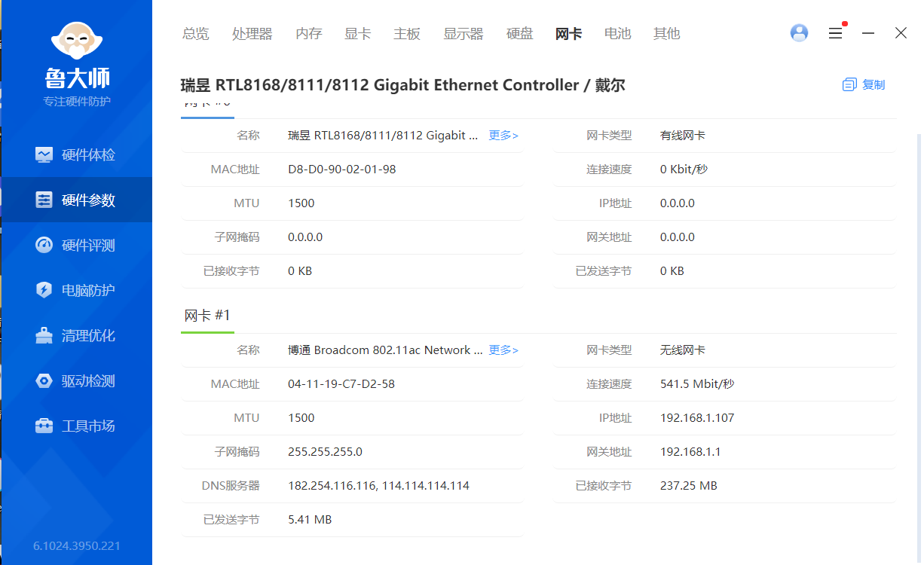Switch to the 处理器 tab

(x=252, y=34)
